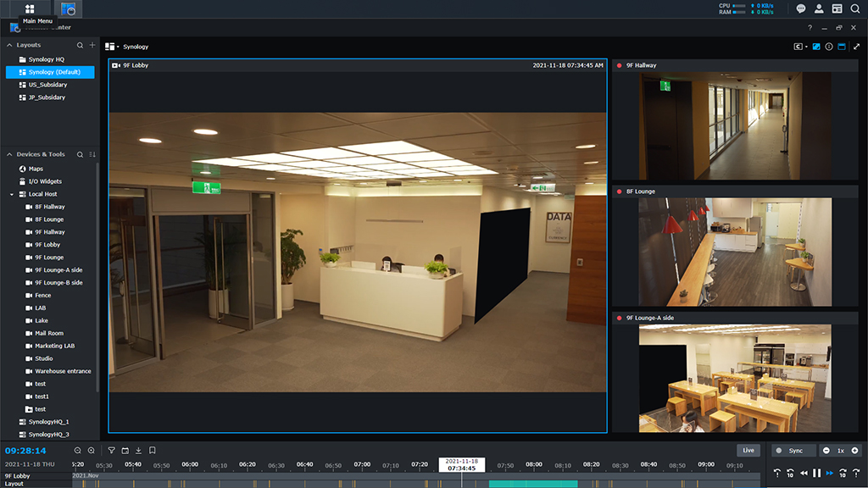Increase playback speed with plus button
Viewport: 868px width, 488px height.
point(854,451)
